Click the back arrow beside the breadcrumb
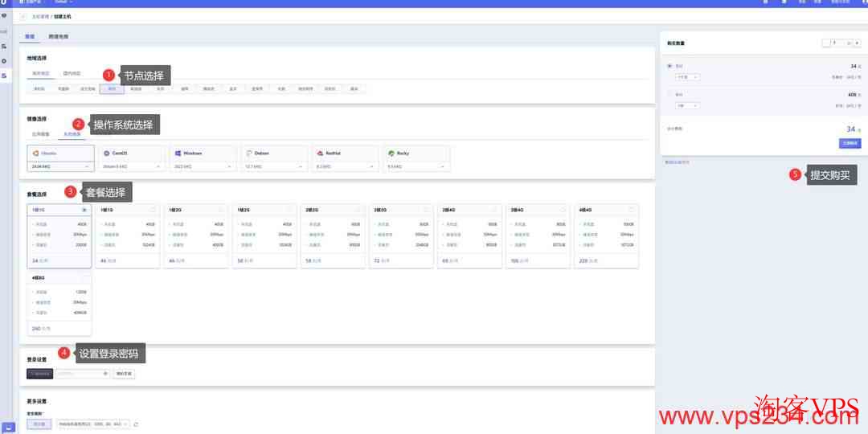This screenshot has width=868, height=434. 23,16
